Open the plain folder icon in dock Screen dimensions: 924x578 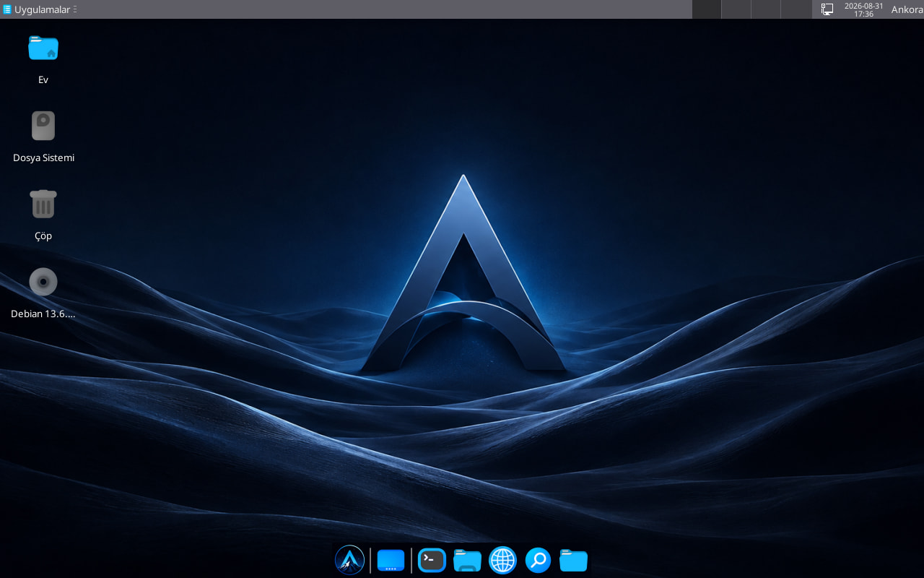(573, 560)
